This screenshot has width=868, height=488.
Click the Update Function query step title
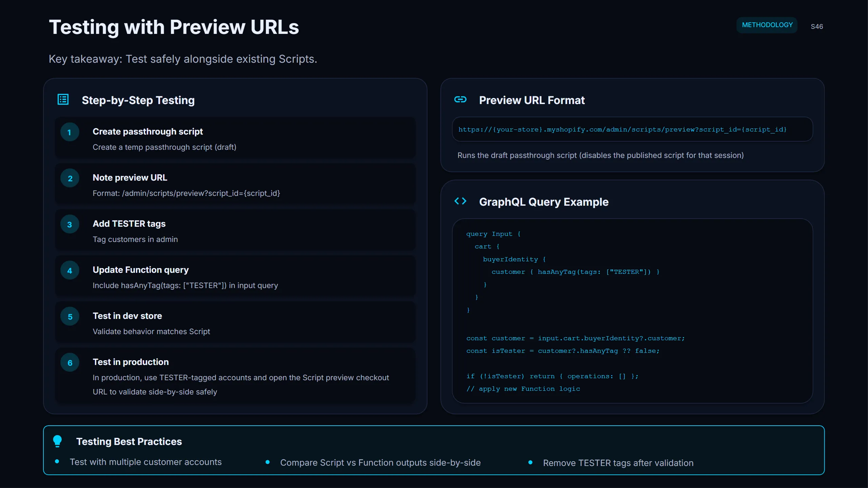point(140,270)
